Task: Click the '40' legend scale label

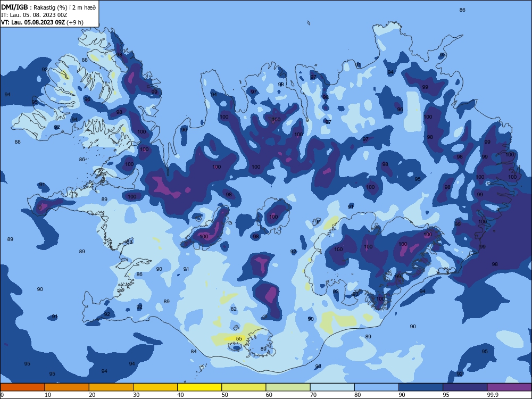Action: click(x=180, y=395)
